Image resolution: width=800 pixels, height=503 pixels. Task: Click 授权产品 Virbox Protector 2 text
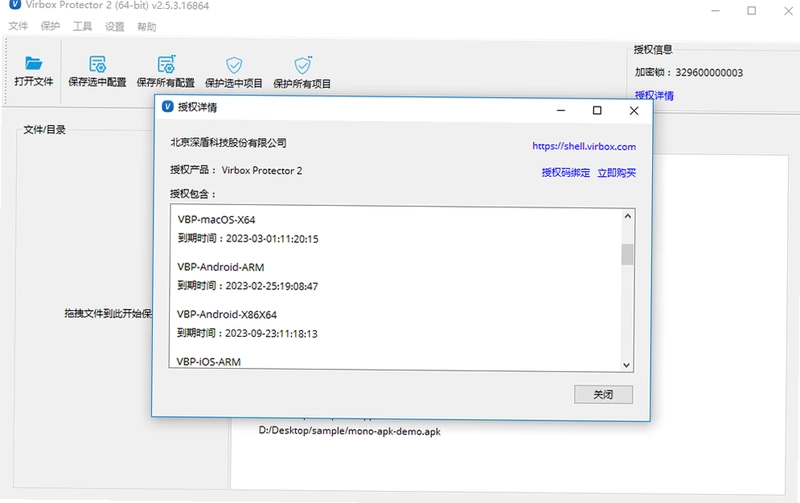point(236,170)
